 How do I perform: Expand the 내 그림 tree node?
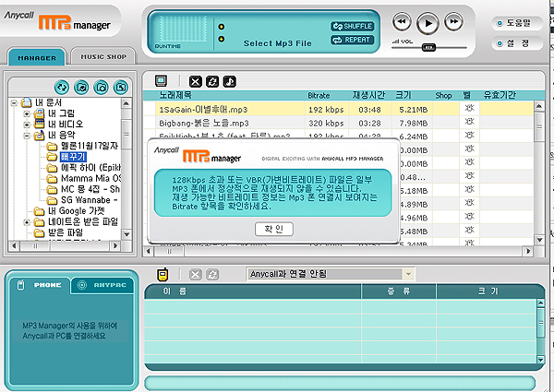tap(27, 114)
